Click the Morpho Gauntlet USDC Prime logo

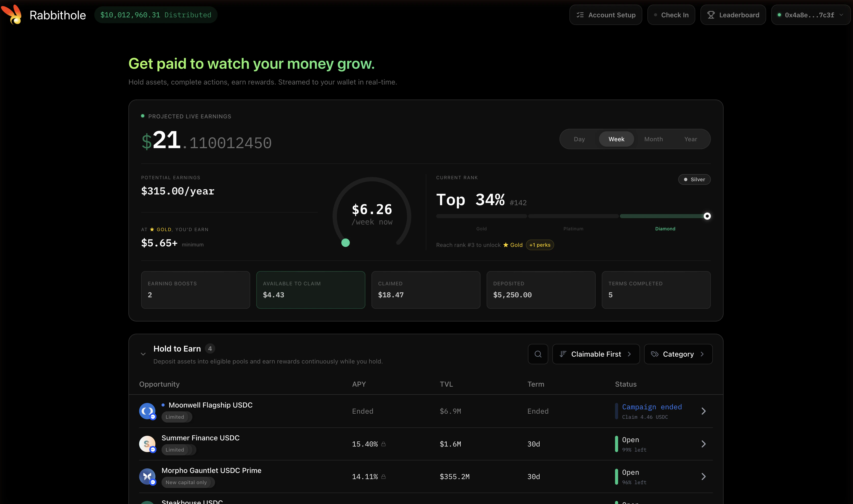pyautogui.click(x=148, y=477)
